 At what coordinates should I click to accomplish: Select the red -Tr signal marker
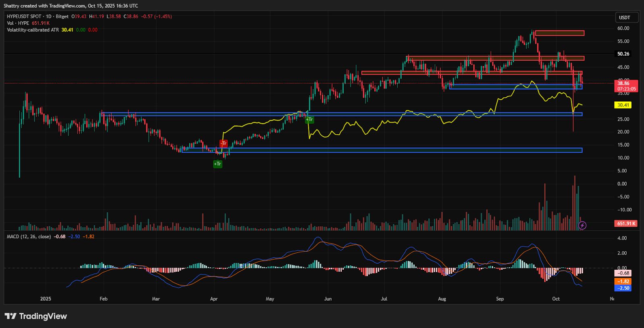tap(223, 143)
